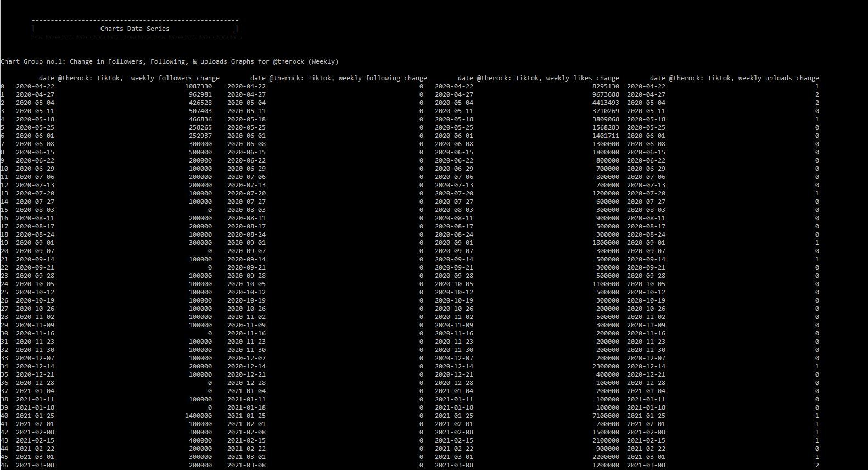Select followers value 252937

click(200, 136)
